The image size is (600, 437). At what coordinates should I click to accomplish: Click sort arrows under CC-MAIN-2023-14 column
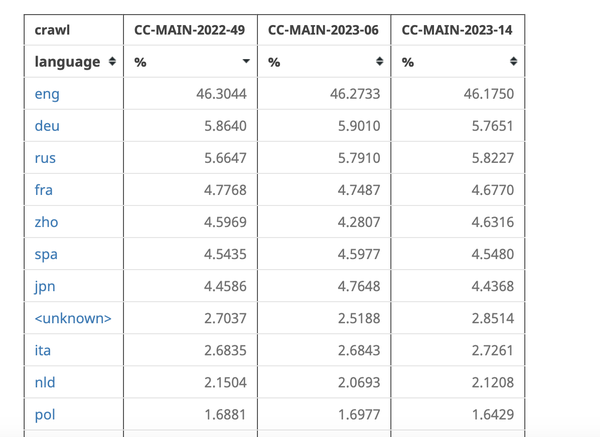[513, 62]
